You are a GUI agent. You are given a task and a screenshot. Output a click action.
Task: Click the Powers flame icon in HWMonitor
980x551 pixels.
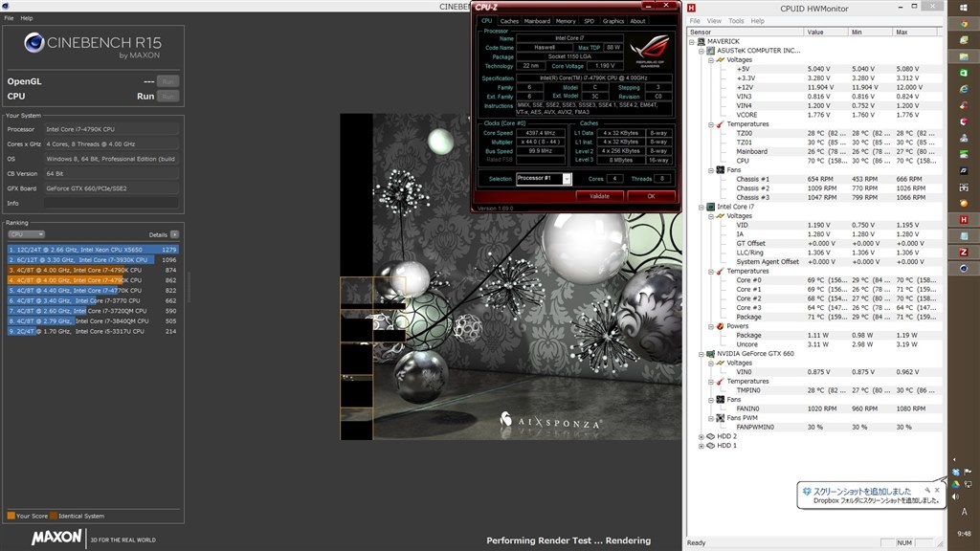[720, 326]
